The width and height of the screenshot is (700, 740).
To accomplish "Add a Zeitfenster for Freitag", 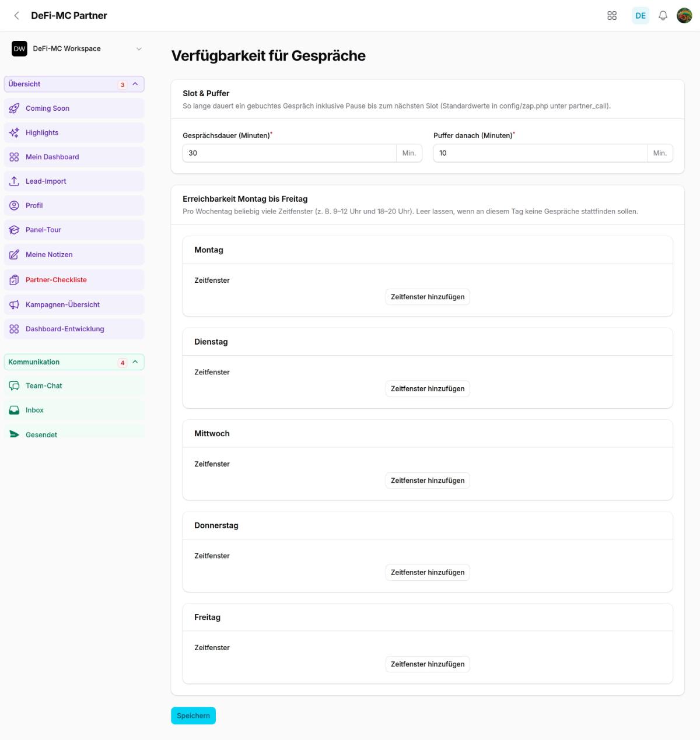I will (428, 664).
